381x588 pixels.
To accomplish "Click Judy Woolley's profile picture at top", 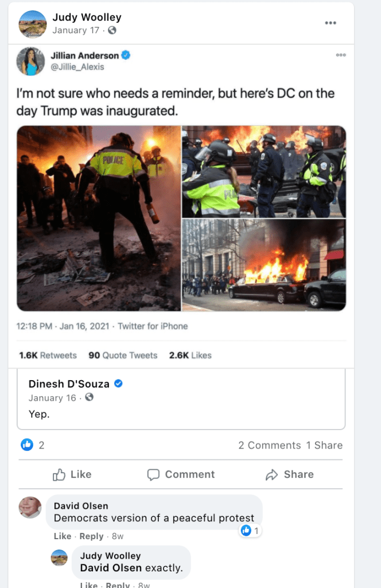I will pyautogui.click(x=33, y=24).
